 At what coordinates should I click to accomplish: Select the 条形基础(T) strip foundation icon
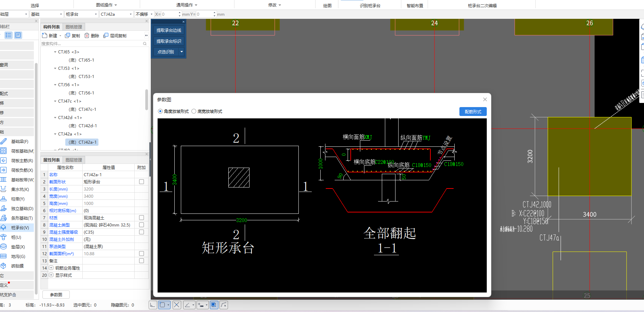3,218
